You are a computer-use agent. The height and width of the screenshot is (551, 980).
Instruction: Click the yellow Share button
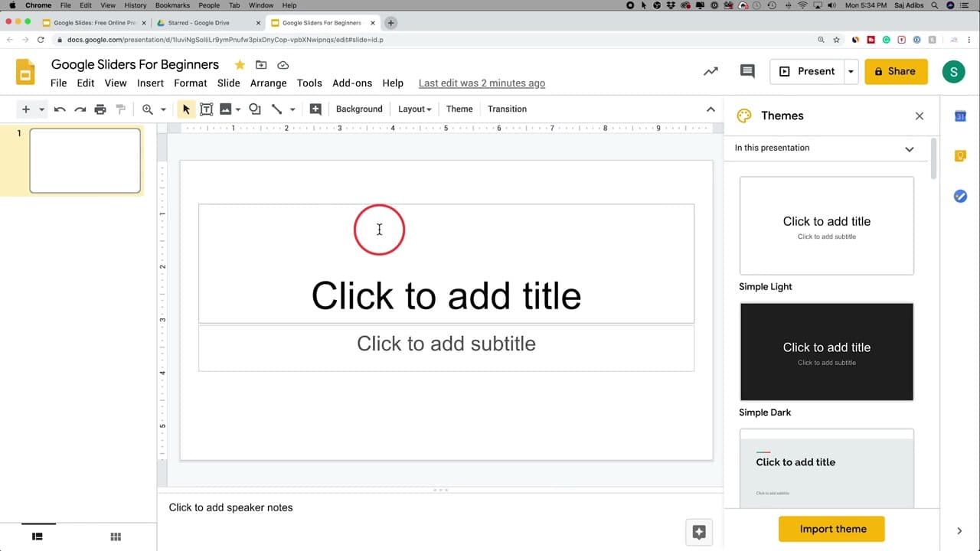896,71
